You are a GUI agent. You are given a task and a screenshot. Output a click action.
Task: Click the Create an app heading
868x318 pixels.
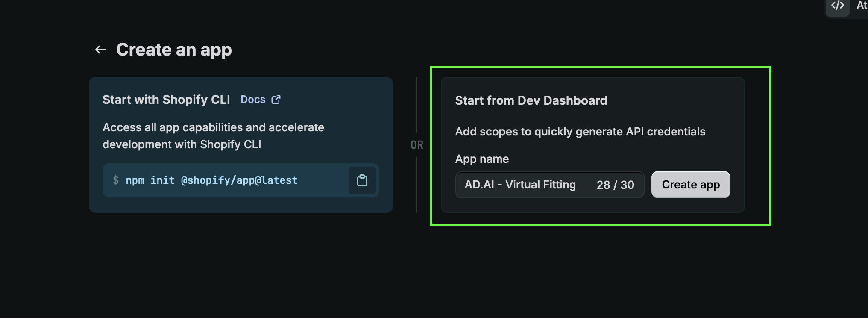tap(174, 50)
